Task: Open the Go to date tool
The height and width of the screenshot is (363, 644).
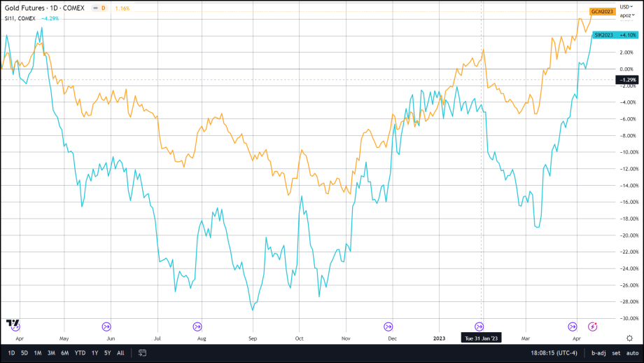Action: coord(142,352)
